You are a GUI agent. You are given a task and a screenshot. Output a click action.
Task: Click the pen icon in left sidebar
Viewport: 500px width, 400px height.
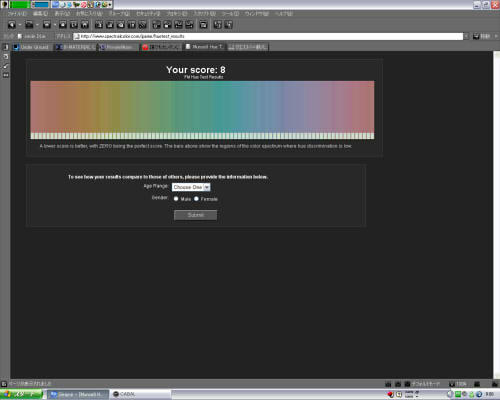(x=6, y=66)
